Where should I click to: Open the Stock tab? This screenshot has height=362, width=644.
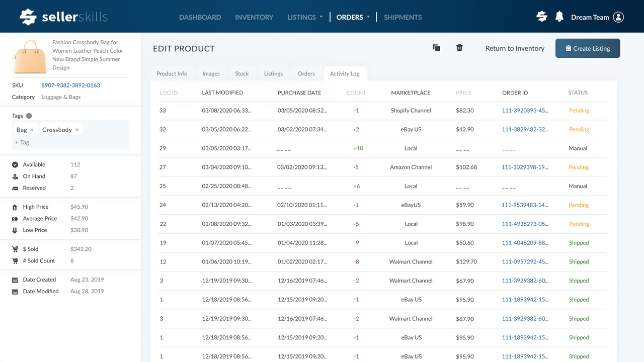(x=242, y=73)
